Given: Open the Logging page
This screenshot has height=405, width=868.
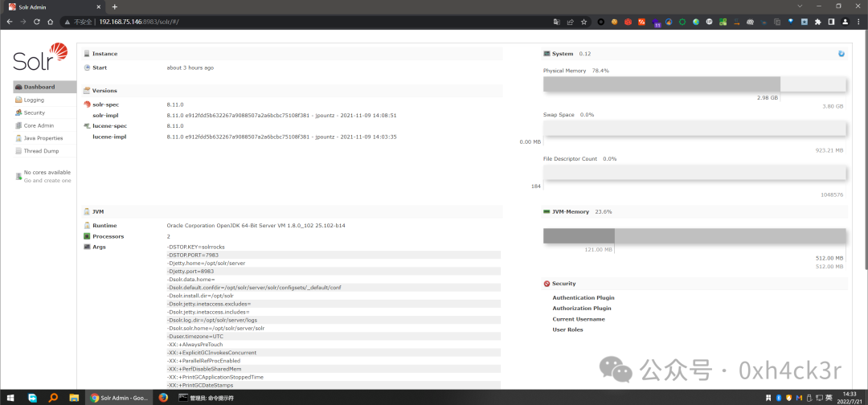Looking at the screenshot, I should pos(45,100).
